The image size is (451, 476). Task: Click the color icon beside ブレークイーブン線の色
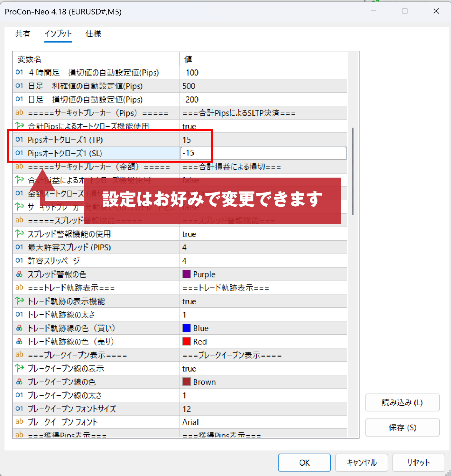[19, 382]
